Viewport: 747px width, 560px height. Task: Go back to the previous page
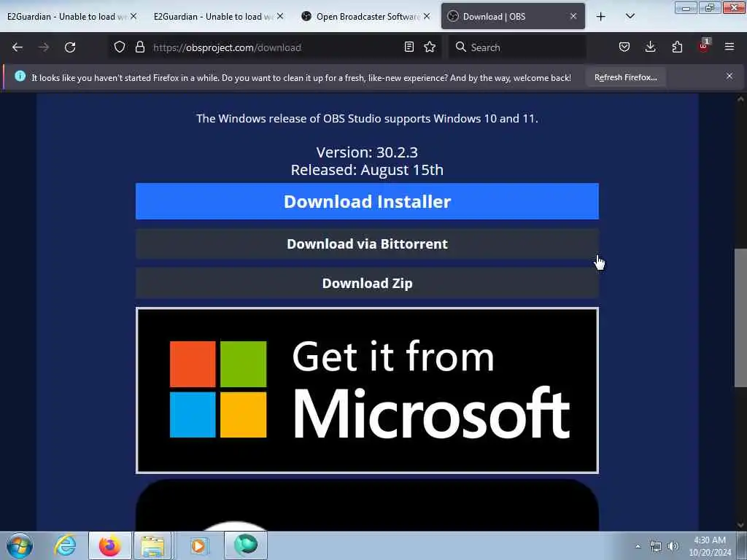18,47
